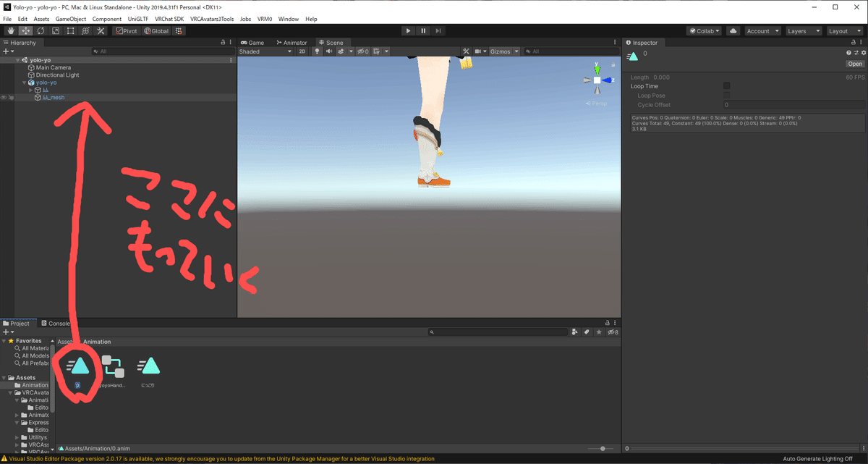The width and height of the screenshot is (868, 464).
Task: Select Directional Light in Hierarchy
Action: (57, 75)
